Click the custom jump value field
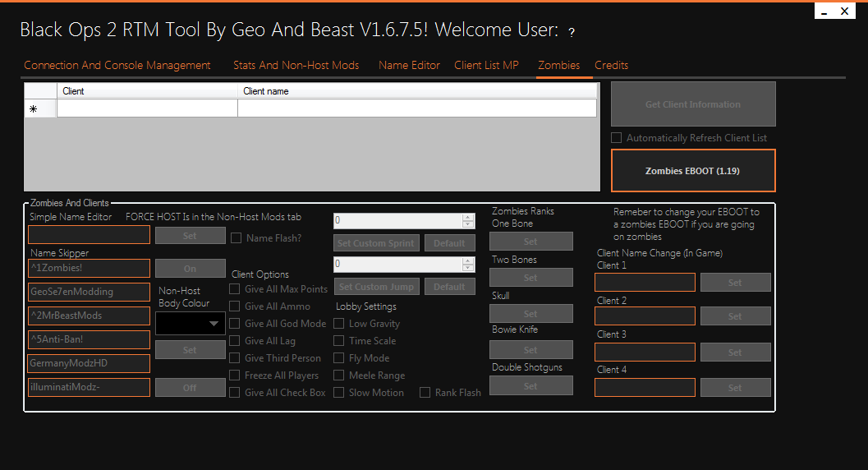868x470 pixels. (x=397, y=264)
